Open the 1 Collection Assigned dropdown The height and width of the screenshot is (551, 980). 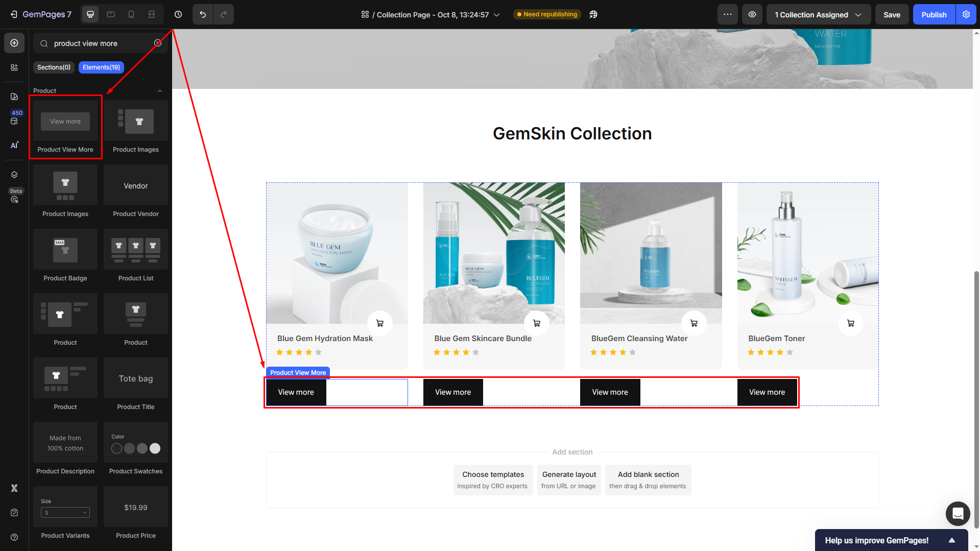tap(818, 14)
